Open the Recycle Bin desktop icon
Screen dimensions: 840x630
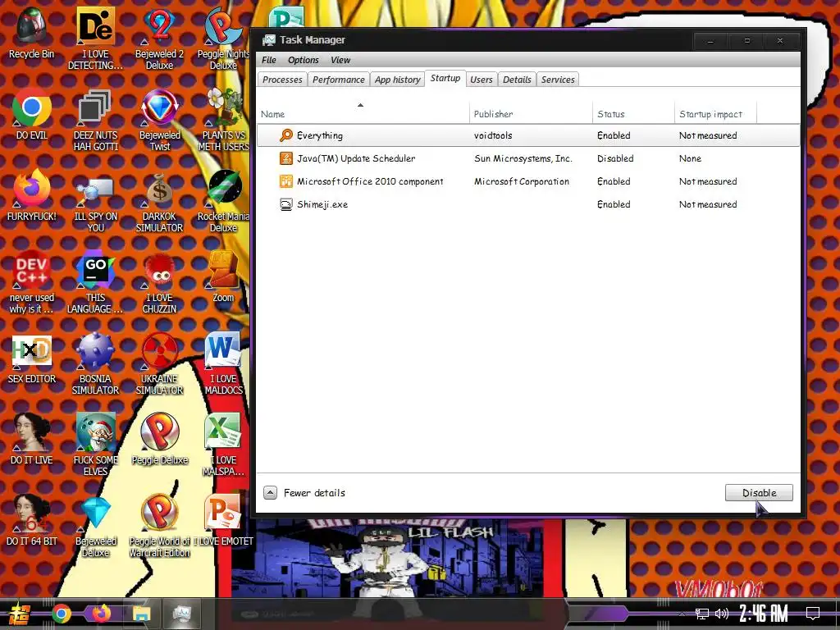click(32, 33)
